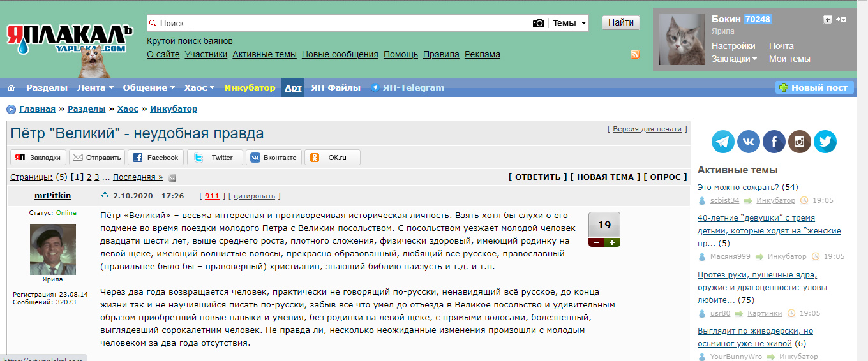868x361 pixels.
Task: Expand the Общение menu
Action: coord(149,87)
